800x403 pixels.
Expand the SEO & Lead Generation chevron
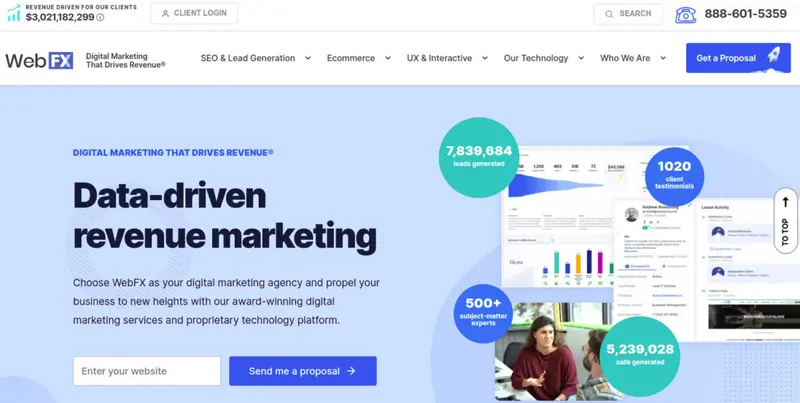pyautogui.click(x=308, y=58)
